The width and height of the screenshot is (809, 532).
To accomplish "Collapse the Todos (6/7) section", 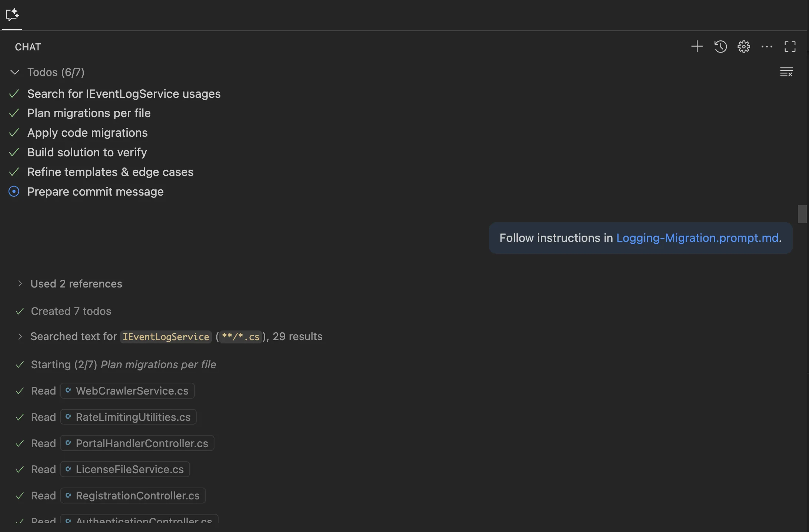I will tap(15, 72).
